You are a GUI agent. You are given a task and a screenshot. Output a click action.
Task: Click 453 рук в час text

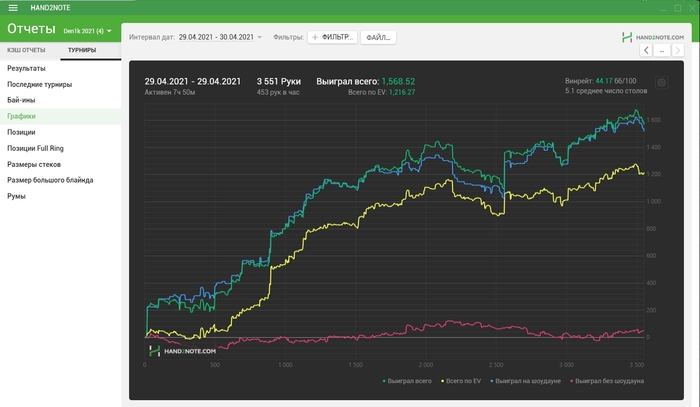click(278, 92)
